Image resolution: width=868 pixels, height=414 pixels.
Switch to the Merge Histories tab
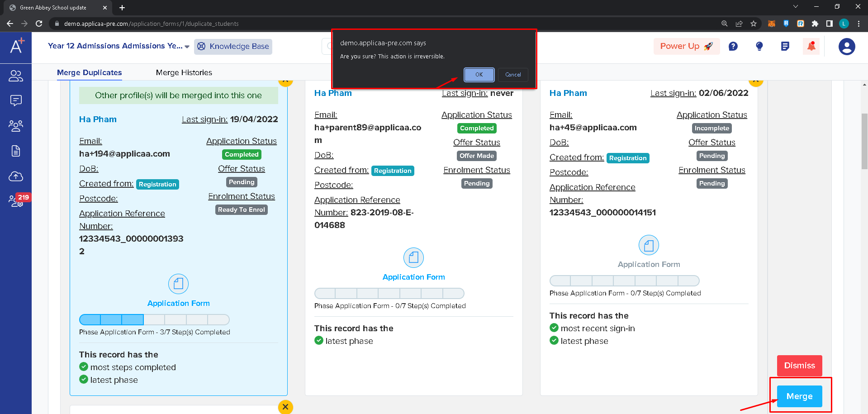(x=184, y=72)
